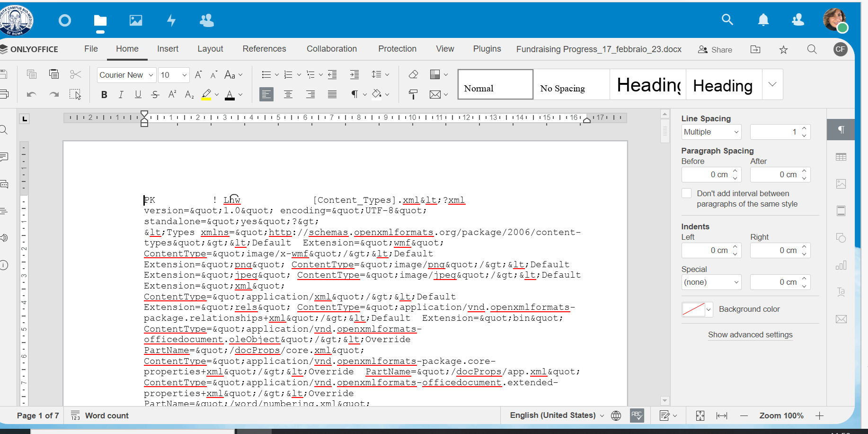Click the Select all icon
868x434 pixels.
75,94
